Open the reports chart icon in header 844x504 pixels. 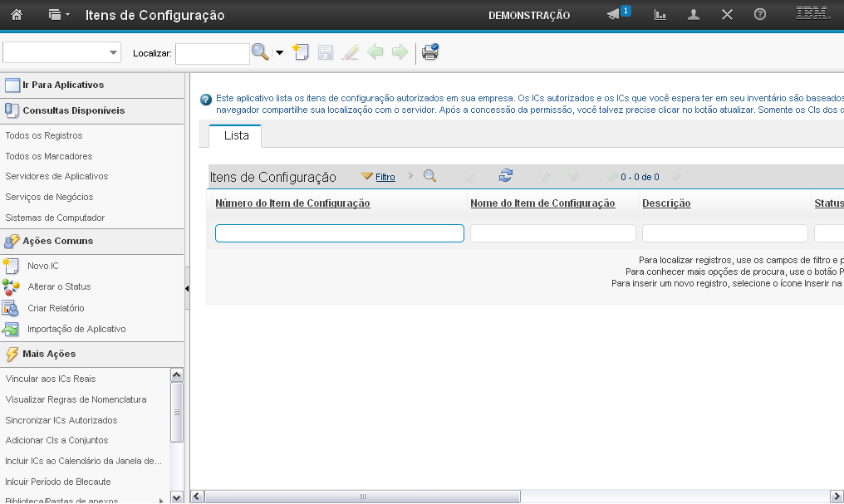click(660, 15)
